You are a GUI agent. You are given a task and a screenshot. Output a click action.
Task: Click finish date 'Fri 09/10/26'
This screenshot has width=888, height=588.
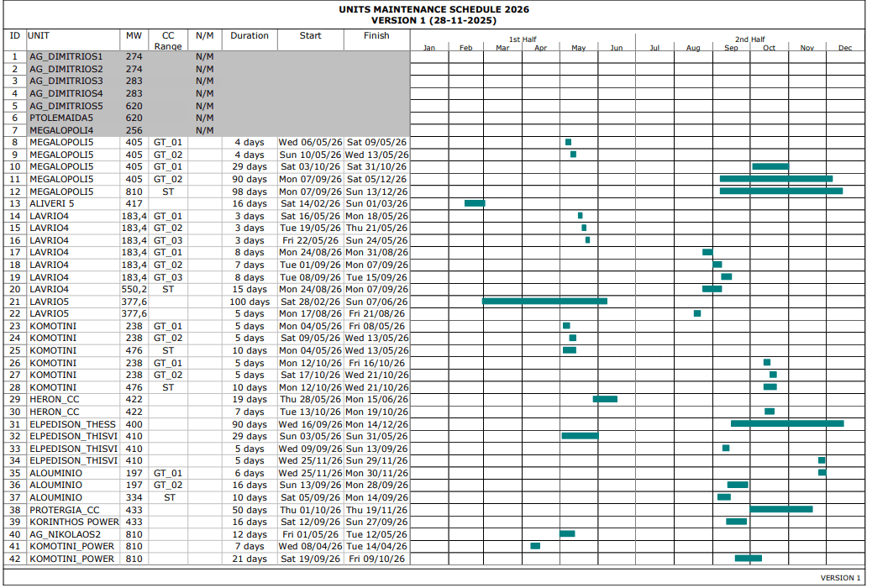[376, 559]
